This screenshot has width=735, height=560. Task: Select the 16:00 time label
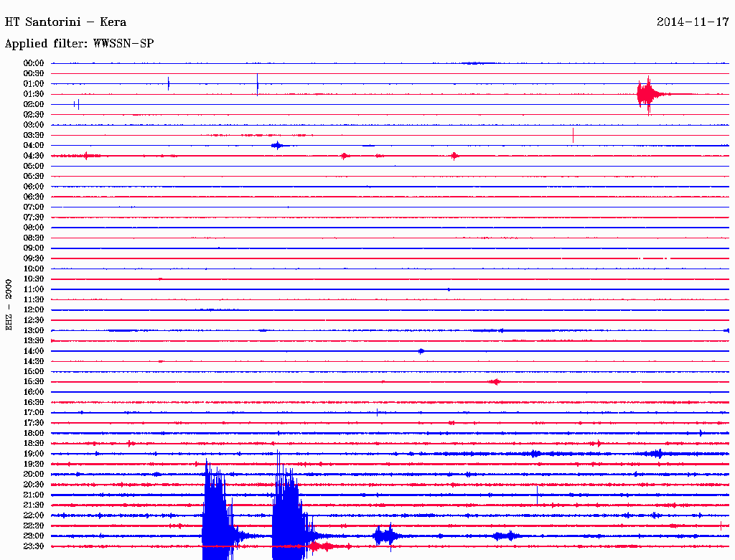[34, 392]
